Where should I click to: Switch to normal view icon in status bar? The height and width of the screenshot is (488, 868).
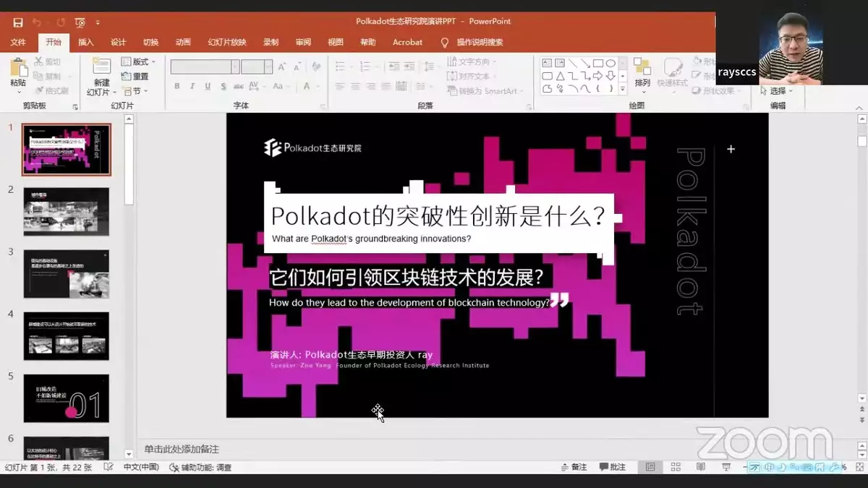(650, 467)
